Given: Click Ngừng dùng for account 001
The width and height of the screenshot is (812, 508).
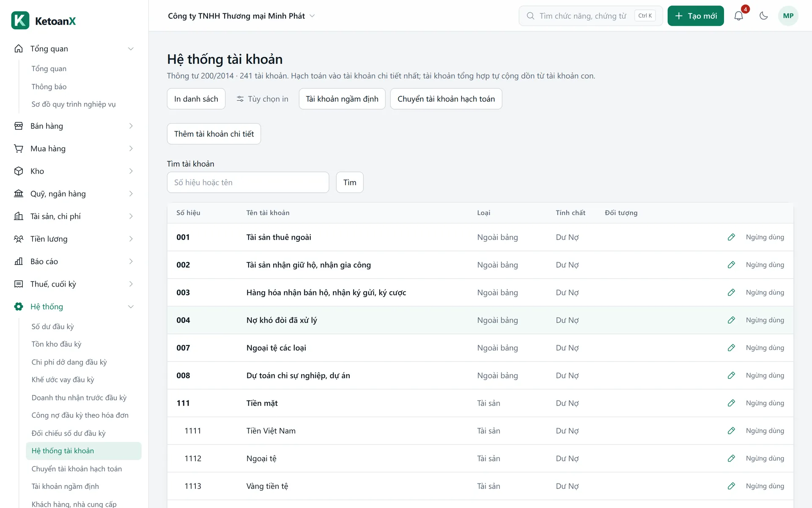Looking at the screenshot, I should pyautogui.click(x=765, y=237).
